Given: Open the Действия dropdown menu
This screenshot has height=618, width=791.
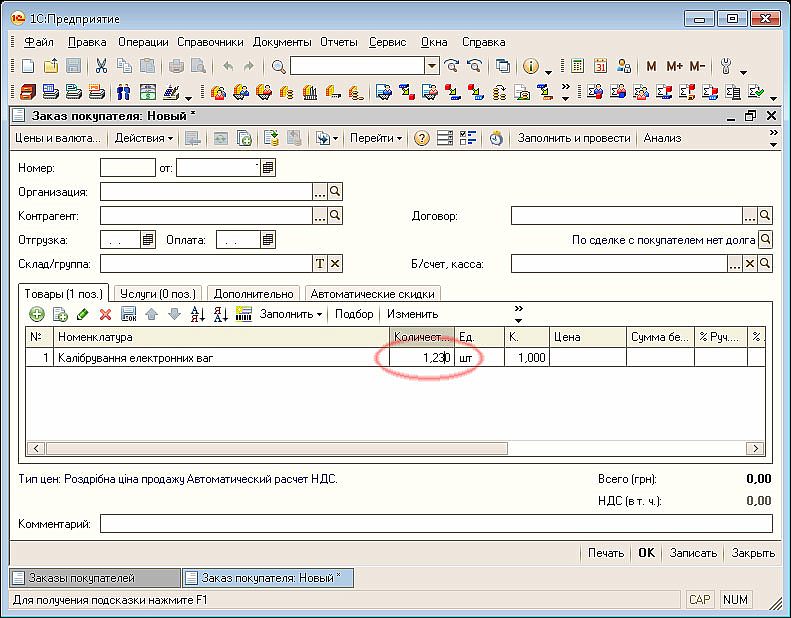Looking at the screenshot, I should [x=144, y=138].
